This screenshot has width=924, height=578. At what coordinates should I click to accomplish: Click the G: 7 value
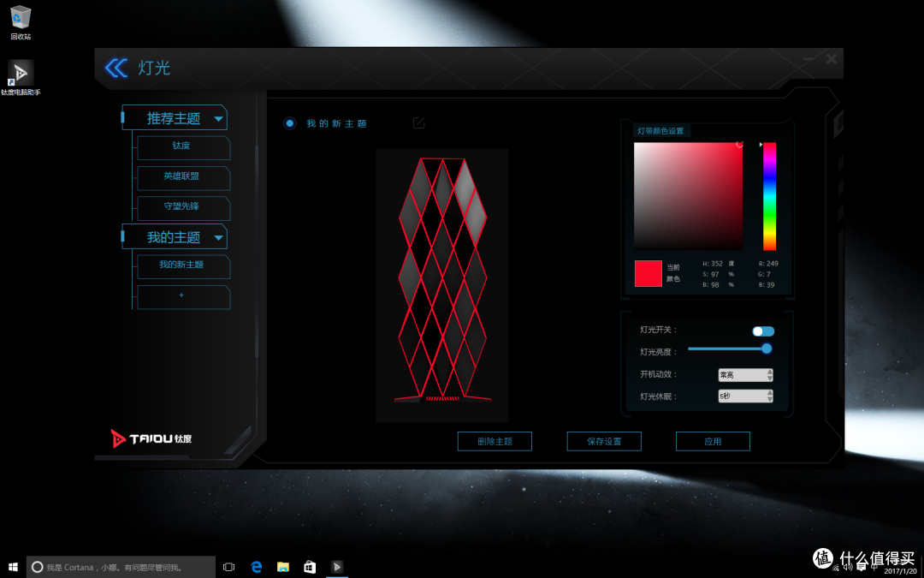click(x=764, y=274)
